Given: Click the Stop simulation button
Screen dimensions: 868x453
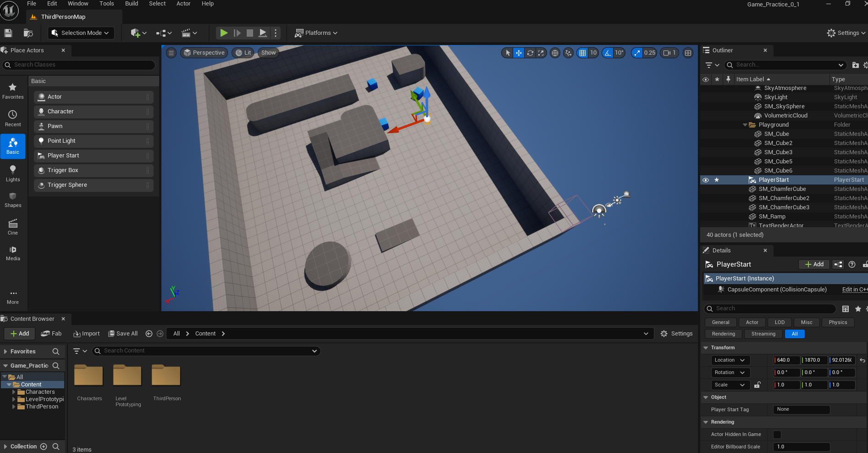Looking at the screenshot, I should coord(250,33).
